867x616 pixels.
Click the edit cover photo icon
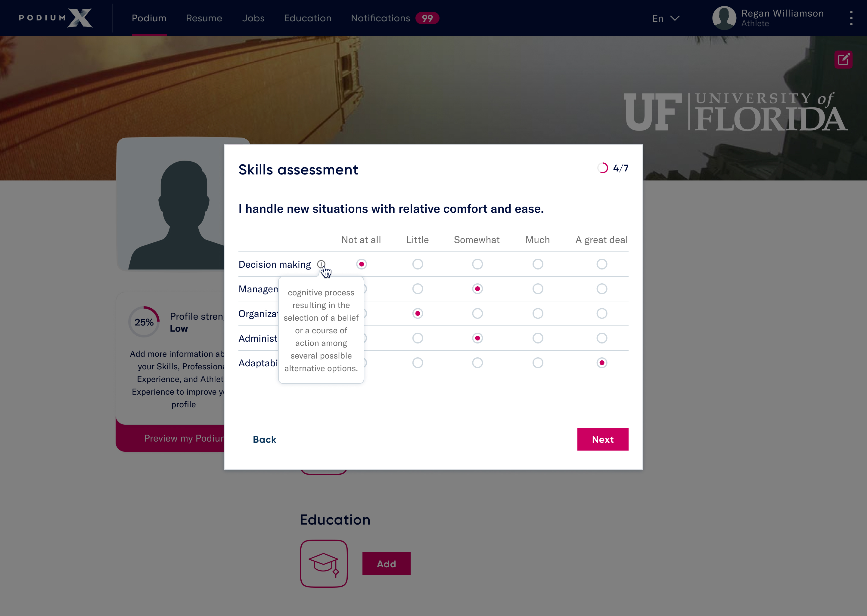[x=843, y=60]
